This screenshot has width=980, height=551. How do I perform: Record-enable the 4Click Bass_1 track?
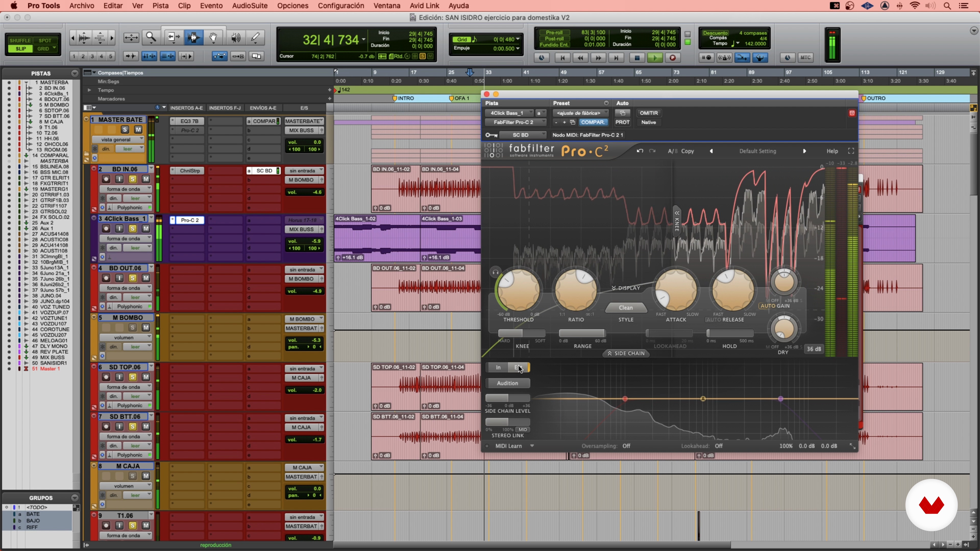(x=106, y=229)
